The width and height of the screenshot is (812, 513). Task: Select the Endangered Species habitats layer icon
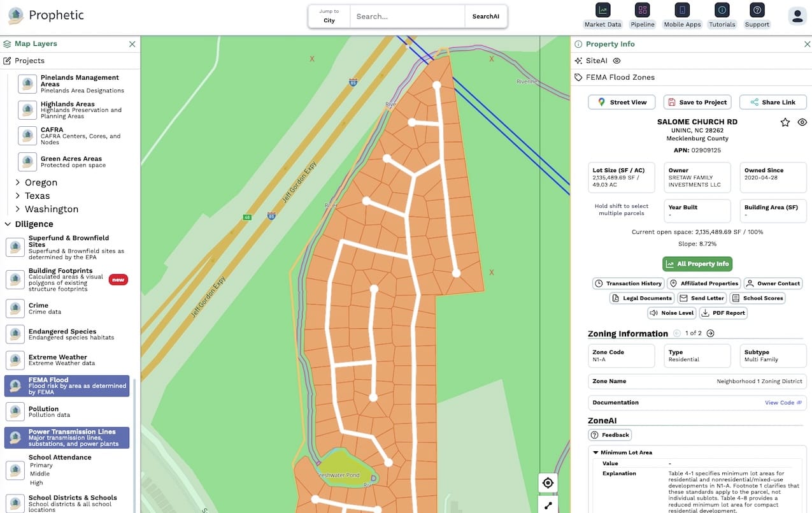[15, 334]
